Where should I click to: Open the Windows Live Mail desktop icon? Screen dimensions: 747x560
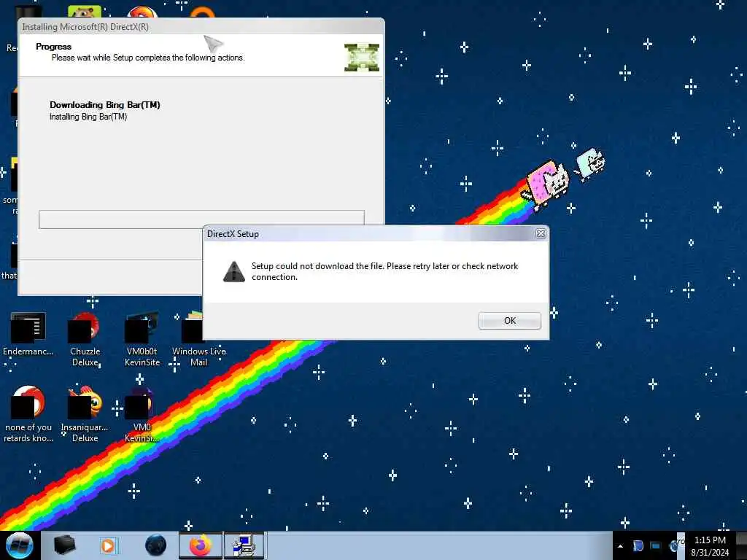[x=198, y=339]
